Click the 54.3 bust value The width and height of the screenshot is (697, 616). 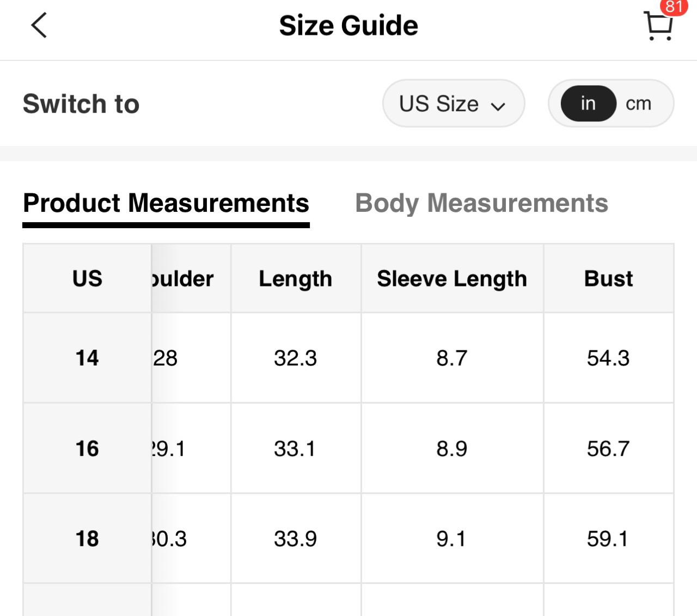(x=608, y=358)
